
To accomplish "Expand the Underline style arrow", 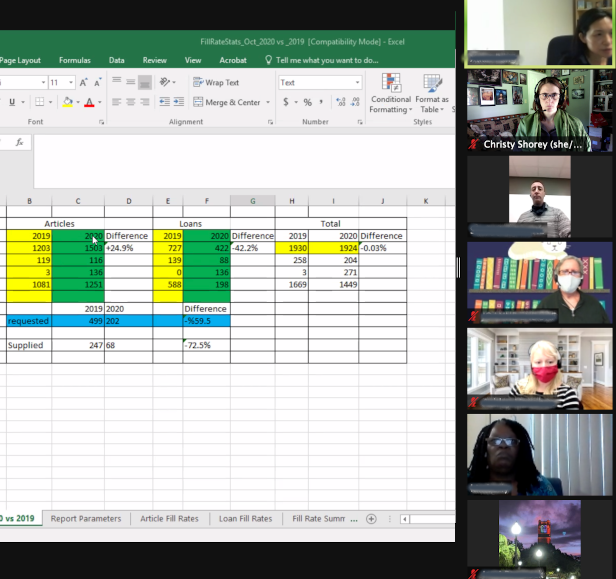I will (23, 102).
